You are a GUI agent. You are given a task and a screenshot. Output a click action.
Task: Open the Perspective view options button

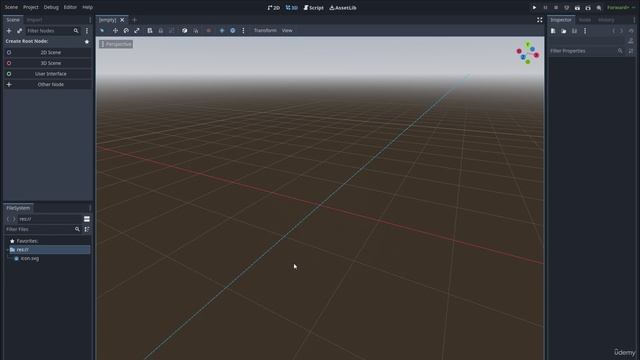[116, 44]
